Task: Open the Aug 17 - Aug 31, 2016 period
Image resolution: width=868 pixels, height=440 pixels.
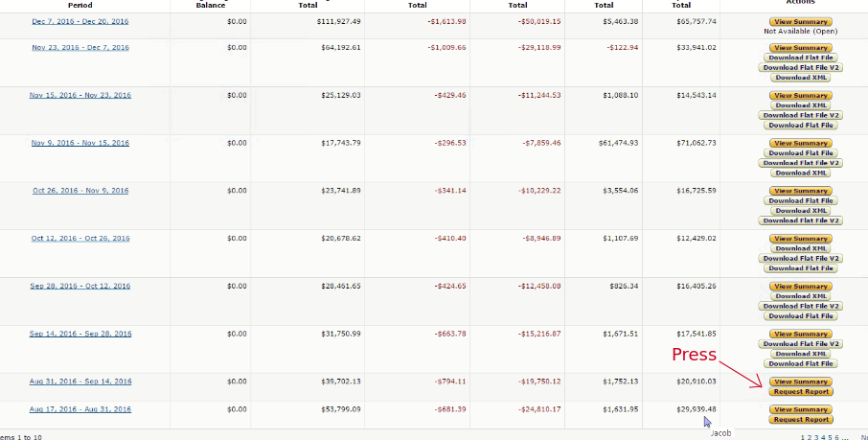Action: tap(80, 409)
